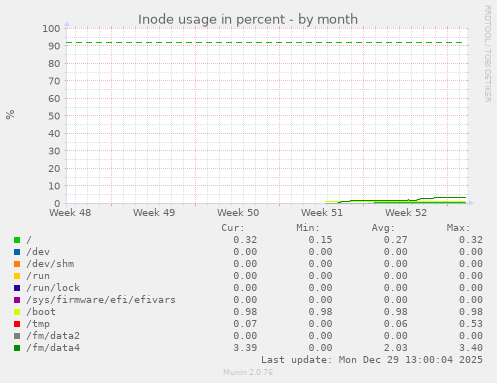Click the yellow swatch for /run
The height and width of the screenshot is (383, 497).
(17, 276)
